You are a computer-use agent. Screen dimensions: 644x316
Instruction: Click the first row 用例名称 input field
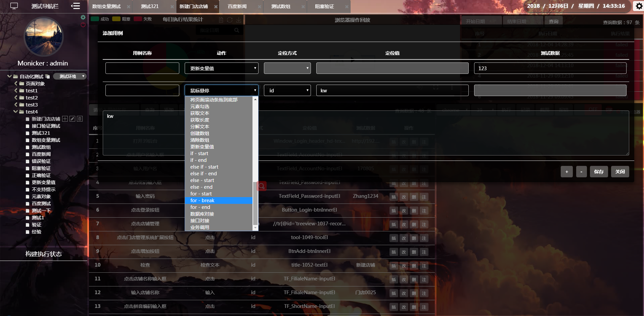[142, 68]
